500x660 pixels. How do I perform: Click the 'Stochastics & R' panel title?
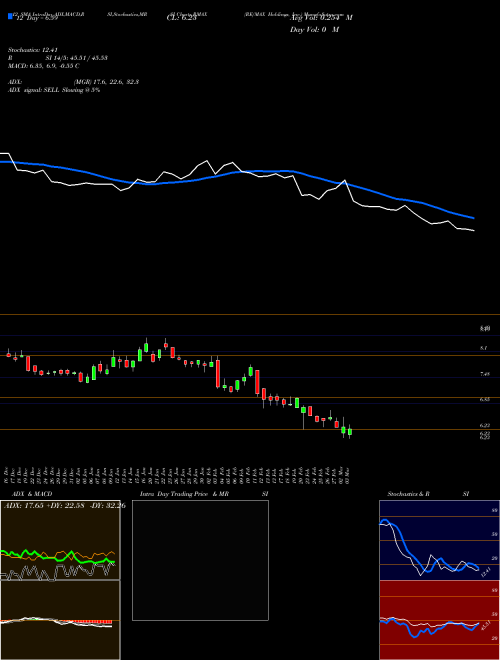click(x=408, y=494)
